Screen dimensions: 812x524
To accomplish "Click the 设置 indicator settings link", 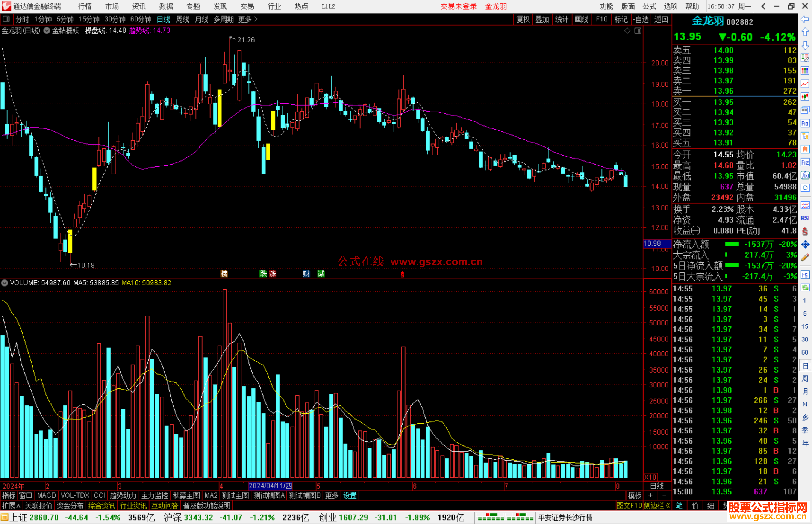I will pos(350,495).
